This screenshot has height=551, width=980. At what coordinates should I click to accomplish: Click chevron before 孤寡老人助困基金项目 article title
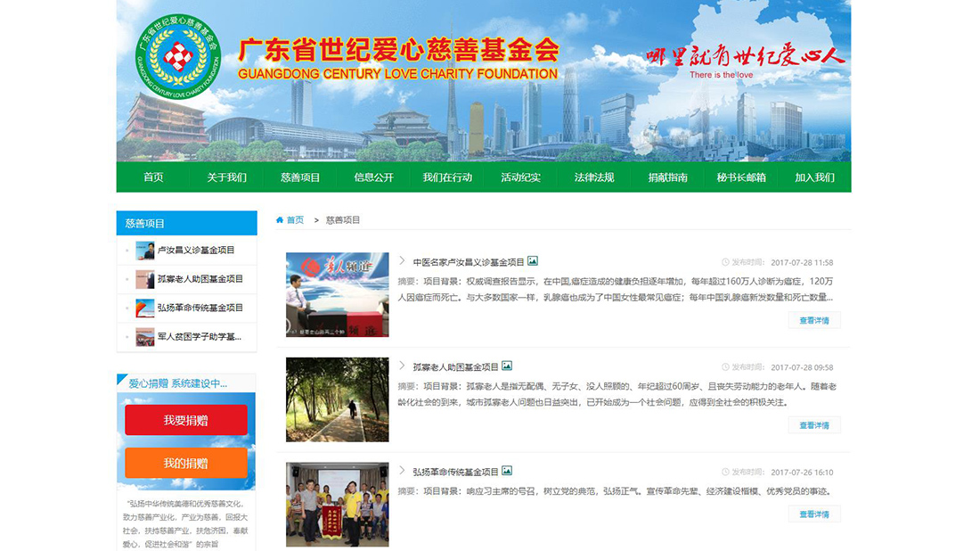click(x=402, y=366)
